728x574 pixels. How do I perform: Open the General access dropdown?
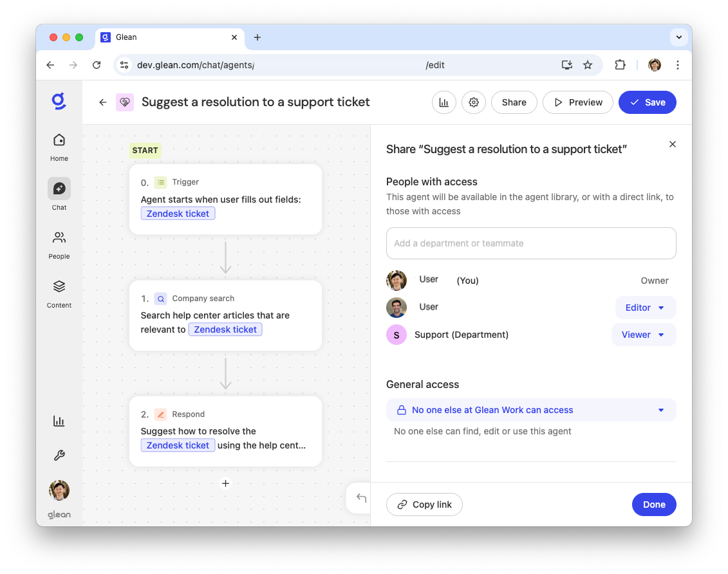[531, 410]
